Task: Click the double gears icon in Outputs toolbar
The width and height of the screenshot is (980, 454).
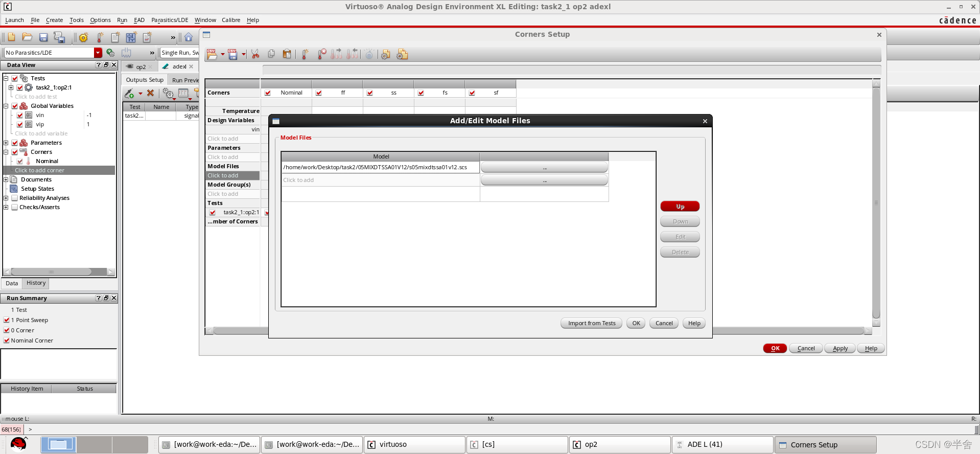Action: [x=168, y=93]
